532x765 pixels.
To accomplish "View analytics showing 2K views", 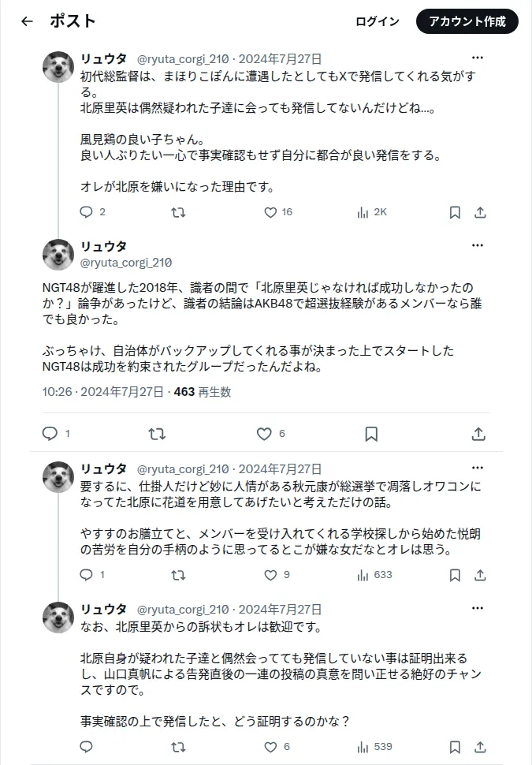I will [x=371, y=212].
